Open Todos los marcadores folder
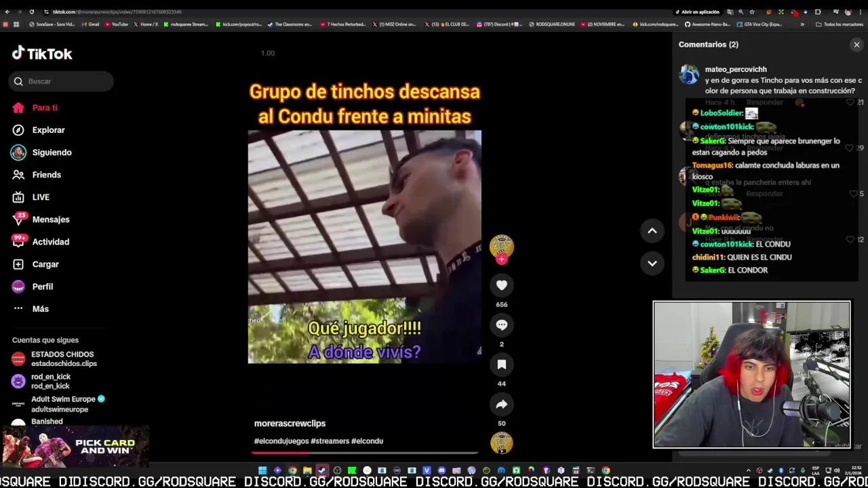This screenshot has width=868, height=488. click(840, 24)
